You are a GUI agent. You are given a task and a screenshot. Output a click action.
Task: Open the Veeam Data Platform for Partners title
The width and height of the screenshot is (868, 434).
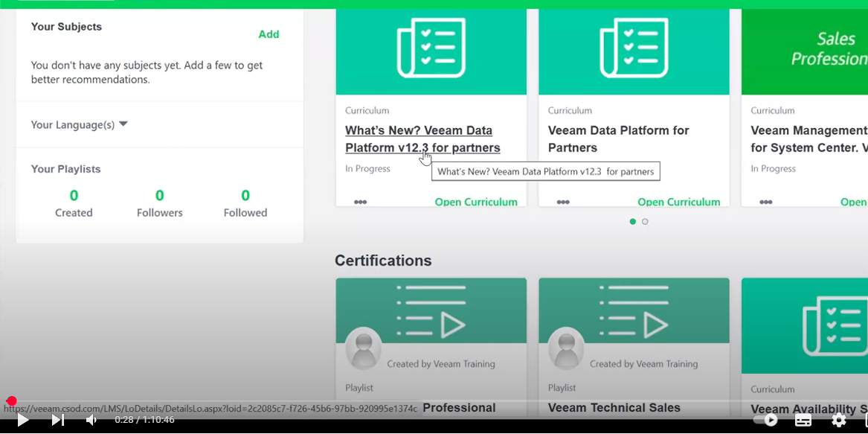point(618,139)
